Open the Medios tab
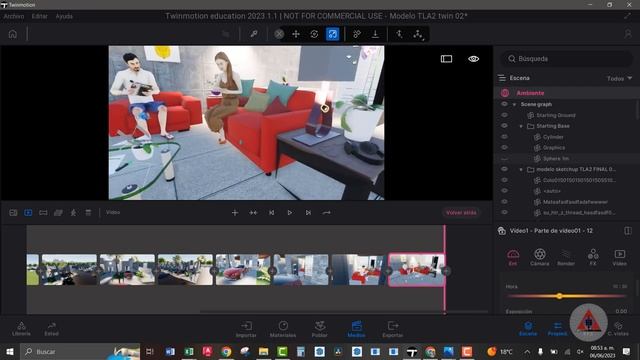Image resolution: width=640 pixels, height=360 pixels. (x=356, y=329)
